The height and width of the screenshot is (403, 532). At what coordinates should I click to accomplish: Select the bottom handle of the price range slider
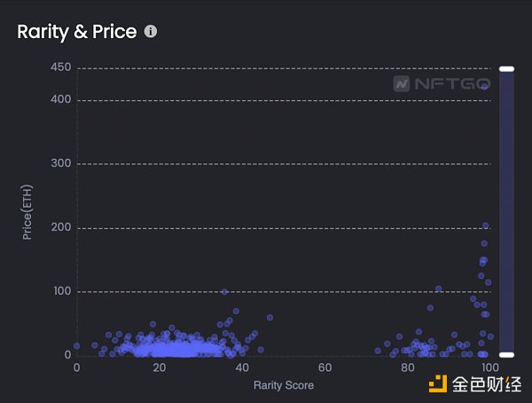(x=507, y=355)
